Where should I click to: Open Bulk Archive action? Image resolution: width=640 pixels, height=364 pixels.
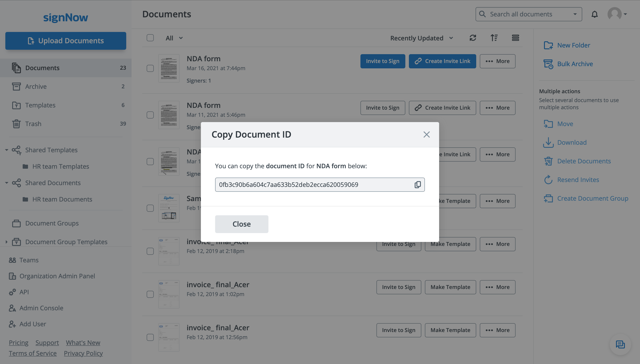575,64
